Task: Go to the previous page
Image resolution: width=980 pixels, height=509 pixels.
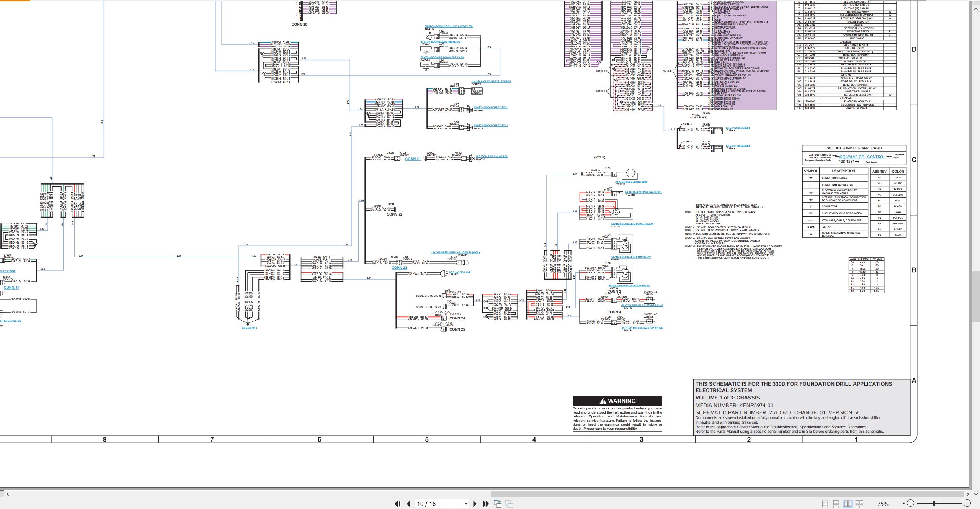Action: click(408, 504)
